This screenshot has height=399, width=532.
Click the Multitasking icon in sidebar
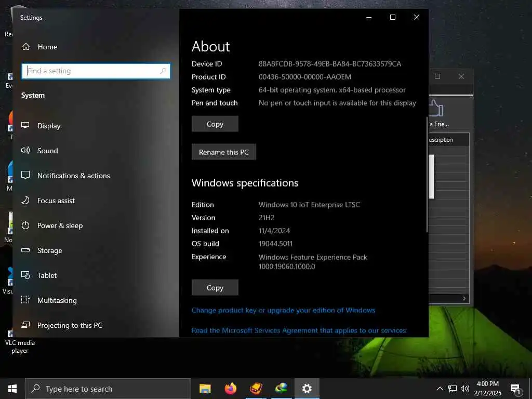point(25,300)
